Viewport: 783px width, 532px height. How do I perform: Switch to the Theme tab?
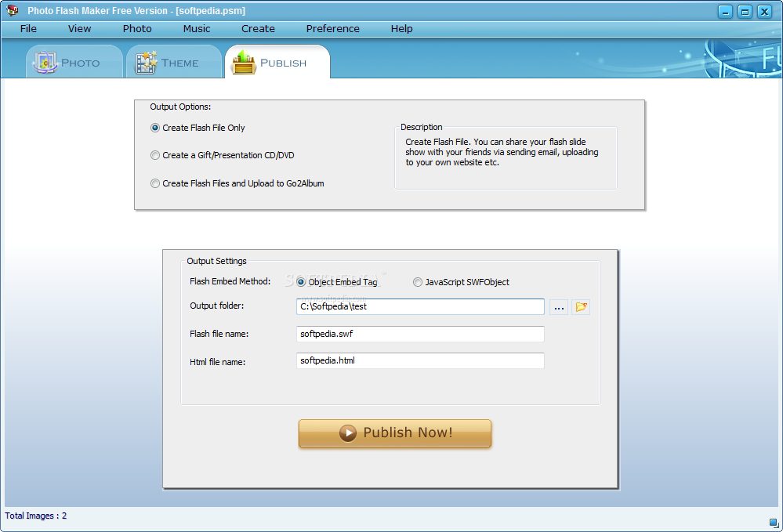(x=173, y=63)
